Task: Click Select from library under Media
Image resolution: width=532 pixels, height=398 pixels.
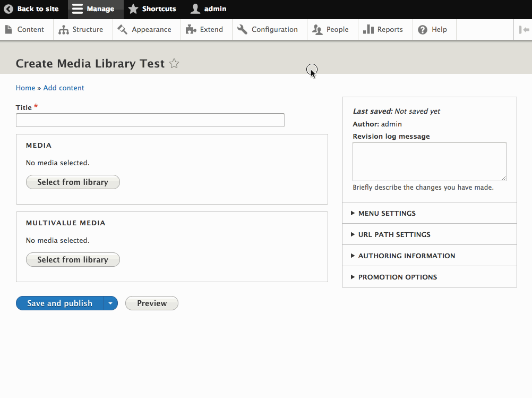Action: tap(73, 182)
